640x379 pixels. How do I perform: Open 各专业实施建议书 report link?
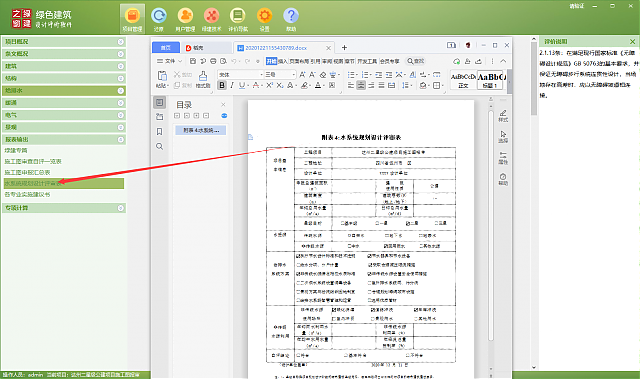[x=27, y=195]
